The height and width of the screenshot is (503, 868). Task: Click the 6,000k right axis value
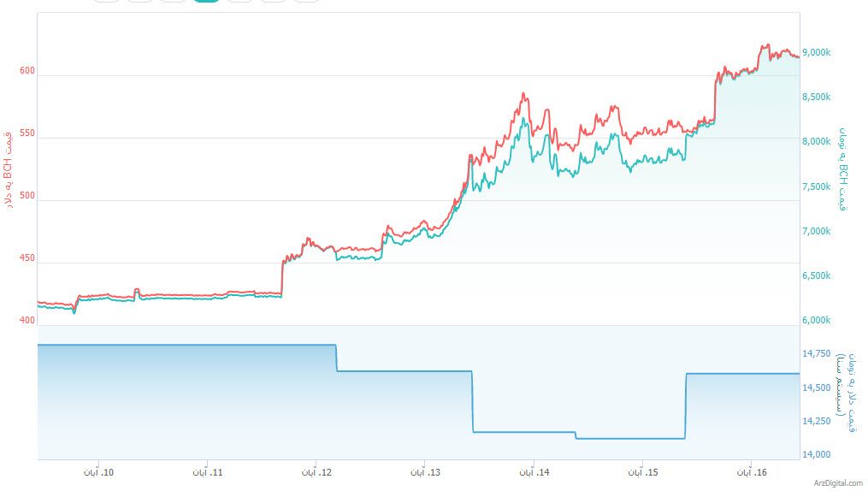(x=817, y=321)
